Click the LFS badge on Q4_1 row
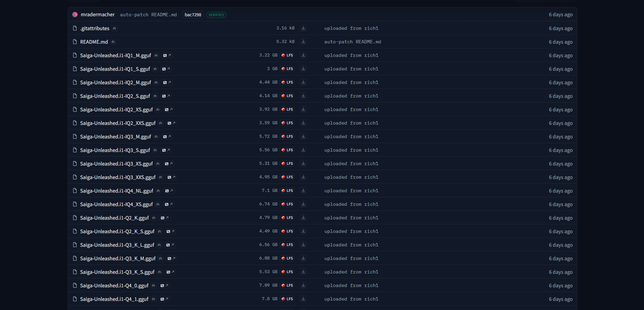 pos(287,299)
